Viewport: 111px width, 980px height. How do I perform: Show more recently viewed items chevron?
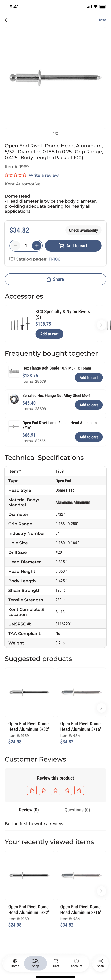[x=101, y=891]
